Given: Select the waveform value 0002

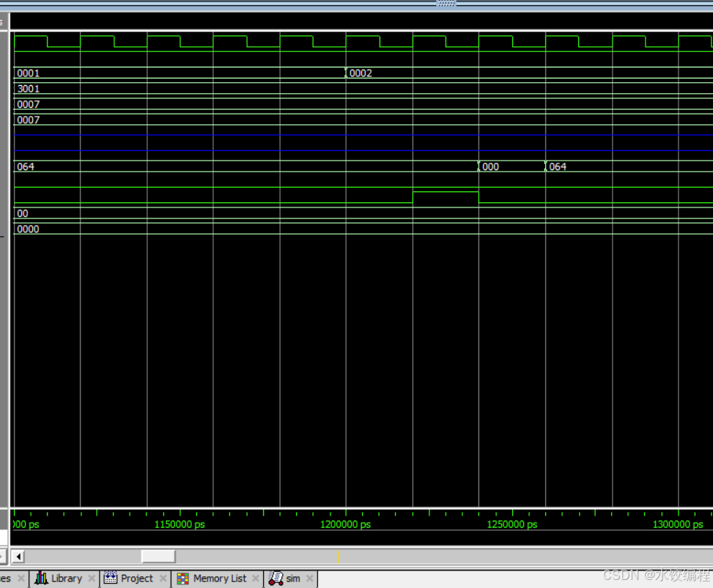Looking at the screenshot, I should (x=361, y=73).
